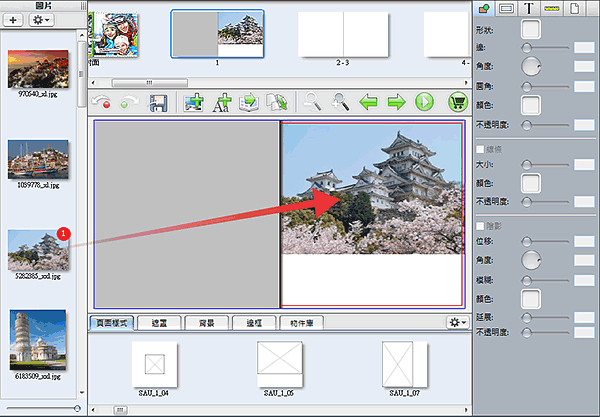Viewport: 600px width, 417px height.
Task: Start the green play preview button
Action: [x=424, y=102]
